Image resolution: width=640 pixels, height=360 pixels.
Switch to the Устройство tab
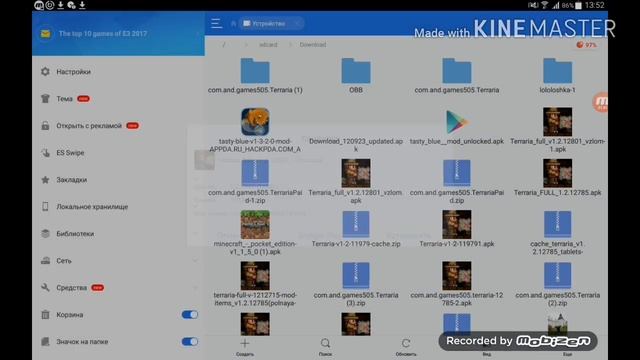point(271,23)
